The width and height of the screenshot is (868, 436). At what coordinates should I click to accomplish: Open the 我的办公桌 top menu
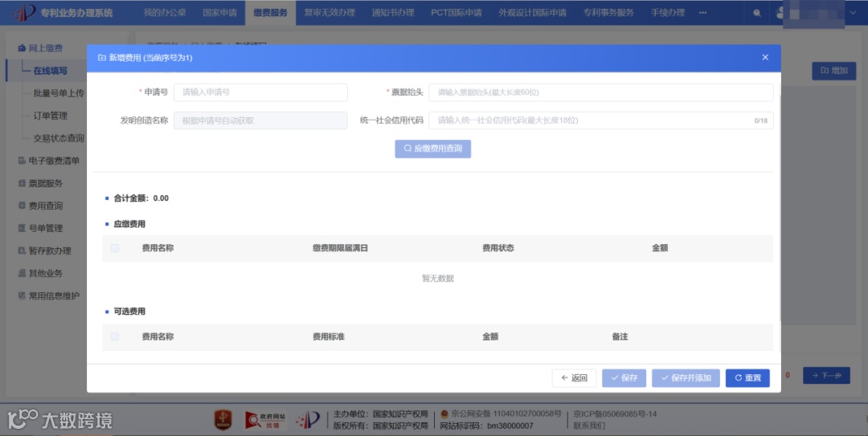165,12
